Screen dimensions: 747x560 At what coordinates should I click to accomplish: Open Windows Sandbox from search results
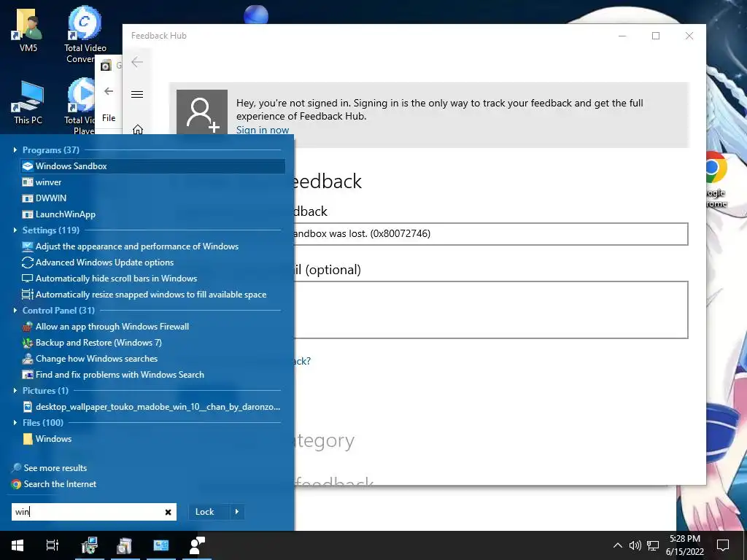pyautogui.click(x=153, y=166)
